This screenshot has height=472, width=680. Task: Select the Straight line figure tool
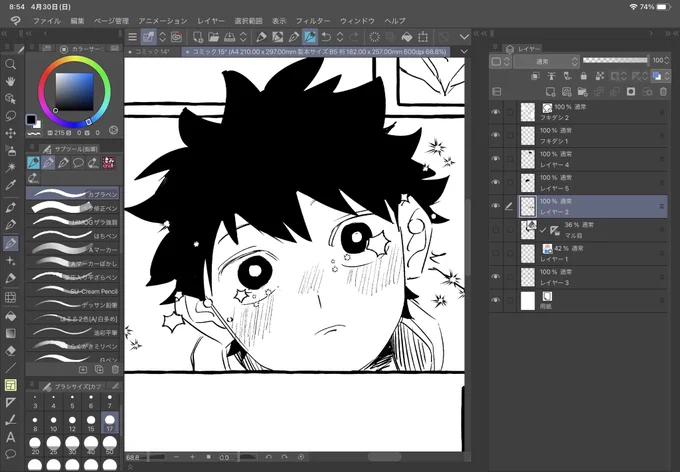[10, 368]
